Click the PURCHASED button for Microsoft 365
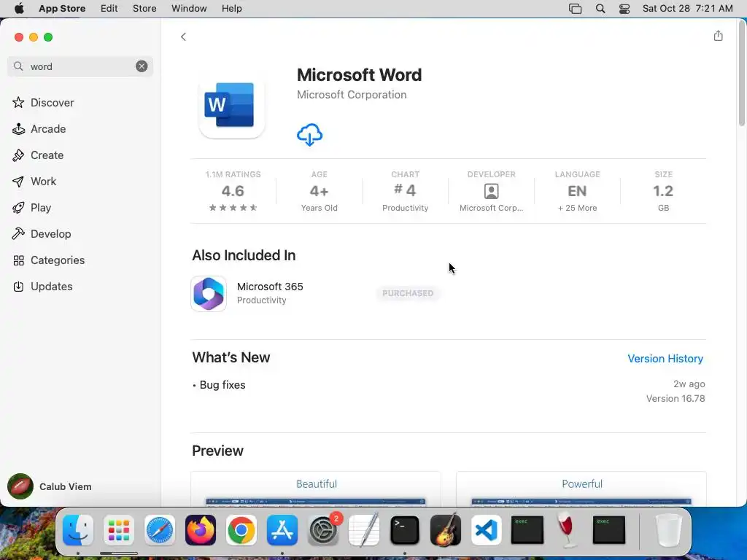747x560 pixels. [x=408, y=293]
